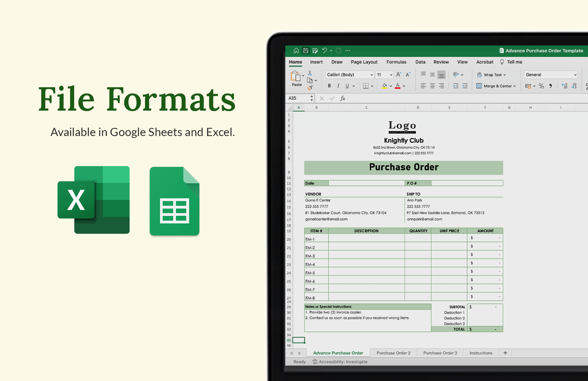Click the underline icon
Viewport: 588px width, 381px height.
click(x=347, y=86)
